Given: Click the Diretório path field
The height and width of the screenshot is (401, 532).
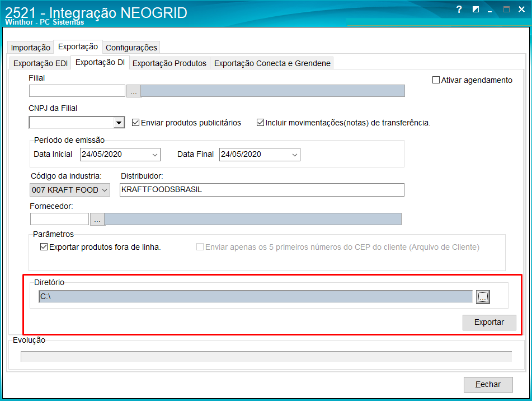Looking at the screenshot, I should 256,296.
